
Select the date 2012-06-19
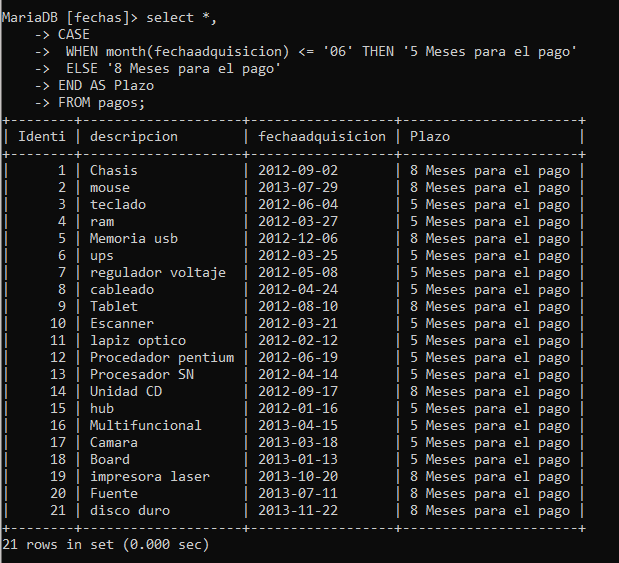(297, 357)
